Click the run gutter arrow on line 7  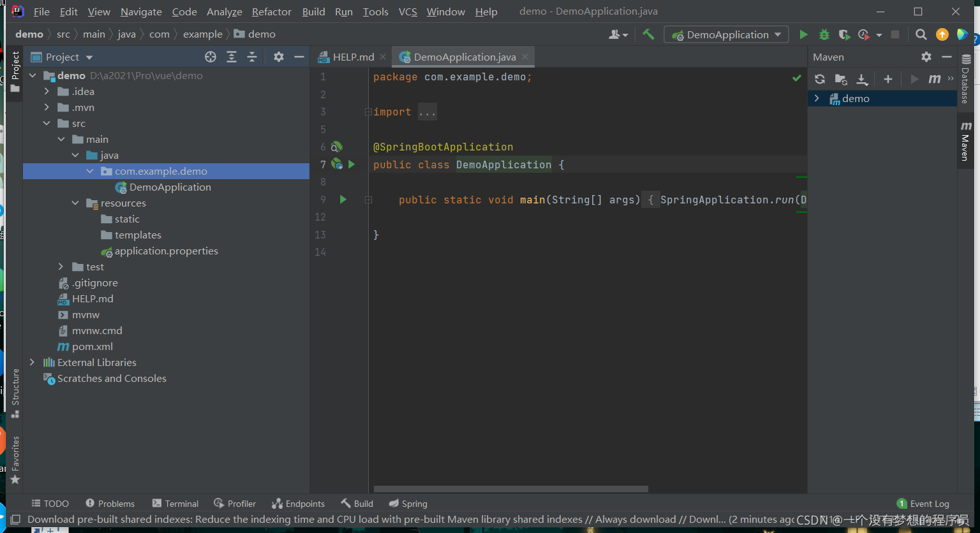click(x=352, y=164)
